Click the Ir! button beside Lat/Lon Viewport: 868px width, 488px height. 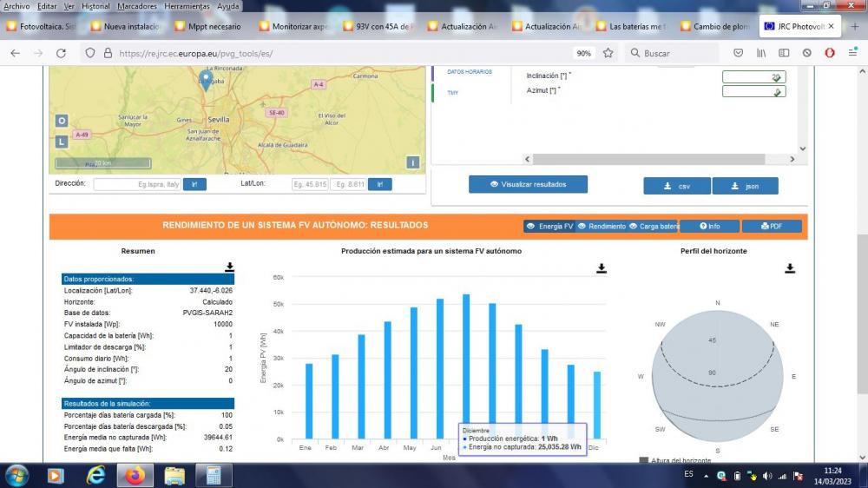tap(380, 184)
